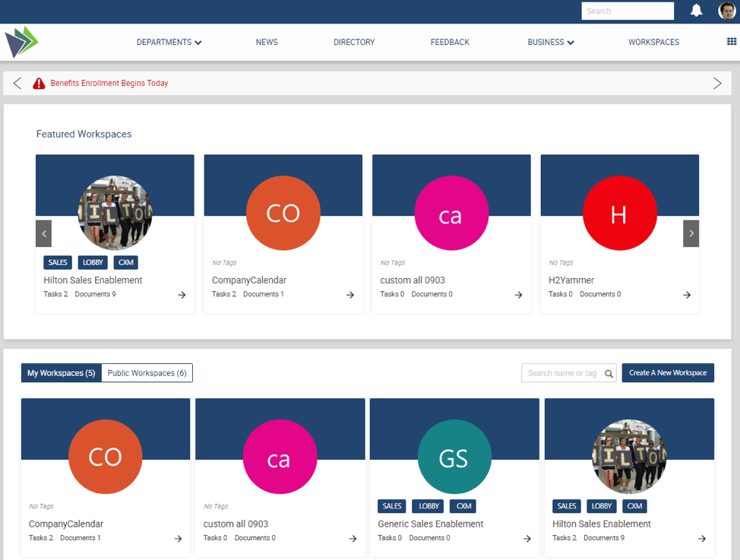Open the app launcher grid icon

pos(732,42)
